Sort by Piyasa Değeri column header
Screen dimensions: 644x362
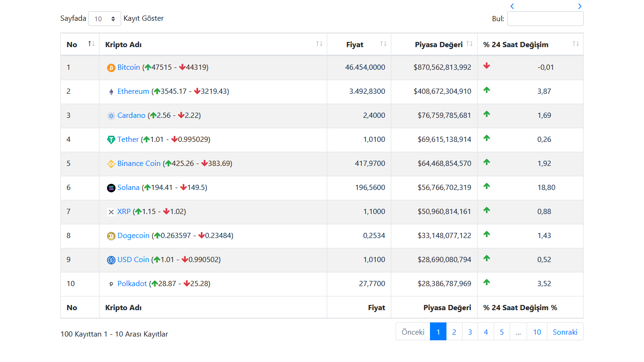[434, 44]
